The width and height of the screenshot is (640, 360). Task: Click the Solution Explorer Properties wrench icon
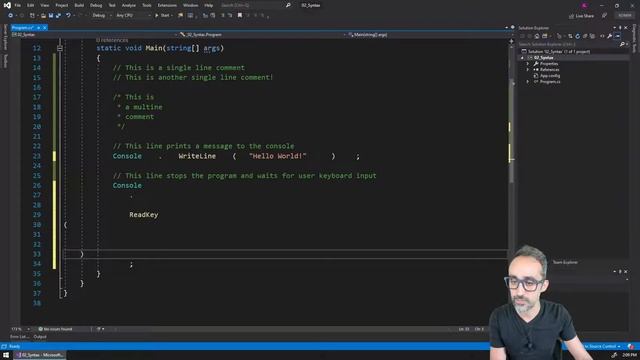tap(609, 36)
